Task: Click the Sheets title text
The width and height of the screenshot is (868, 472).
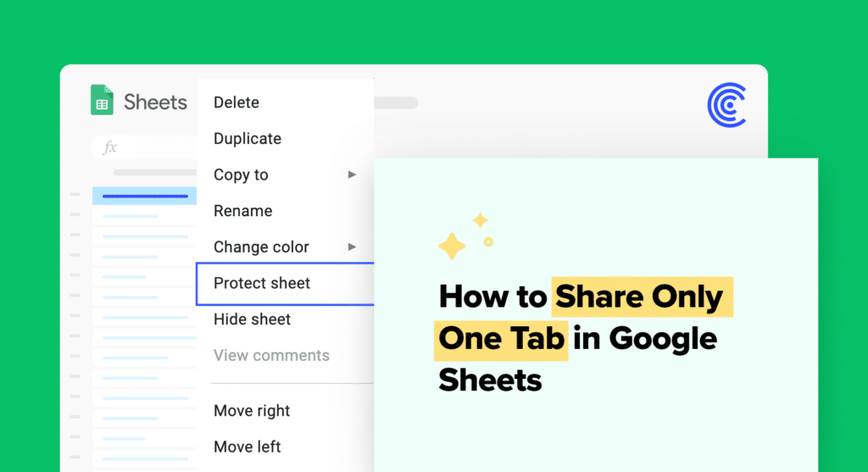Action: [155, 103]
